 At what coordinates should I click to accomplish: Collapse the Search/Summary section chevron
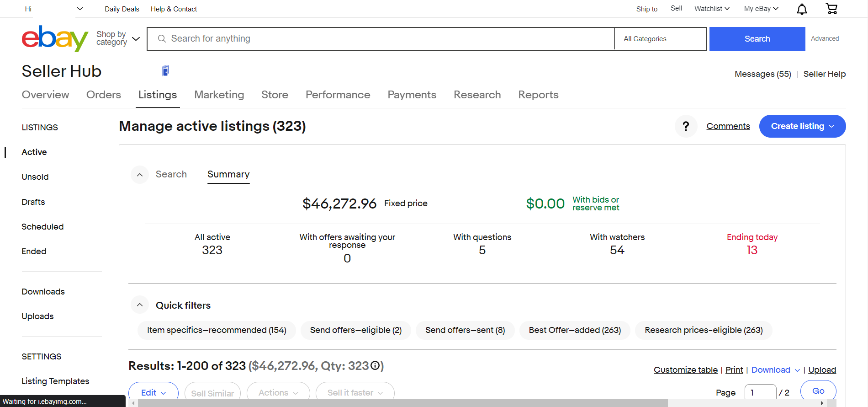click(140, 175)
